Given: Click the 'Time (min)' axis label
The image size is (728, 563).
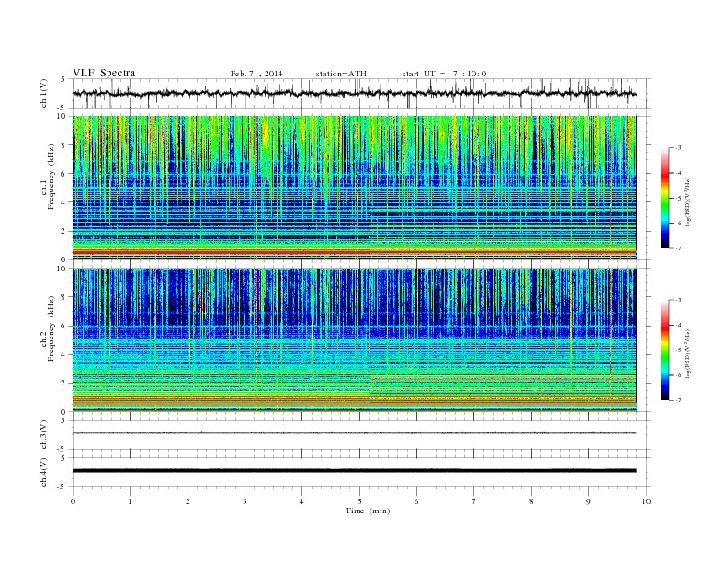Looking at the screenshot, I should coord(368,511).
